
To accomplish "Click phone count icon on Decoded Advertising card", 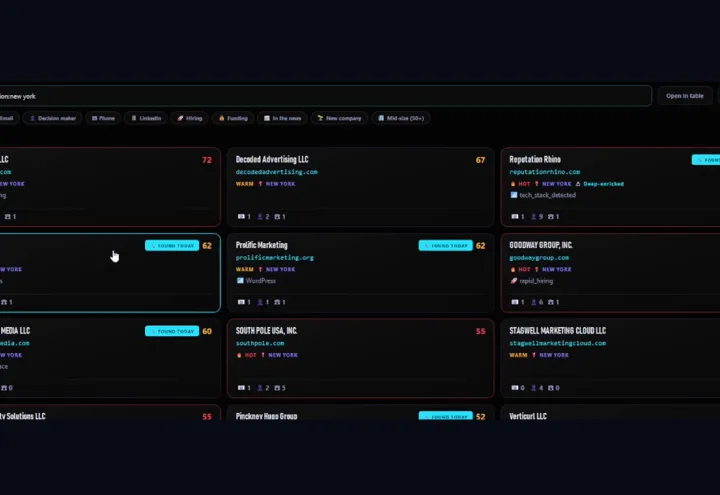I will pos(277,217).
